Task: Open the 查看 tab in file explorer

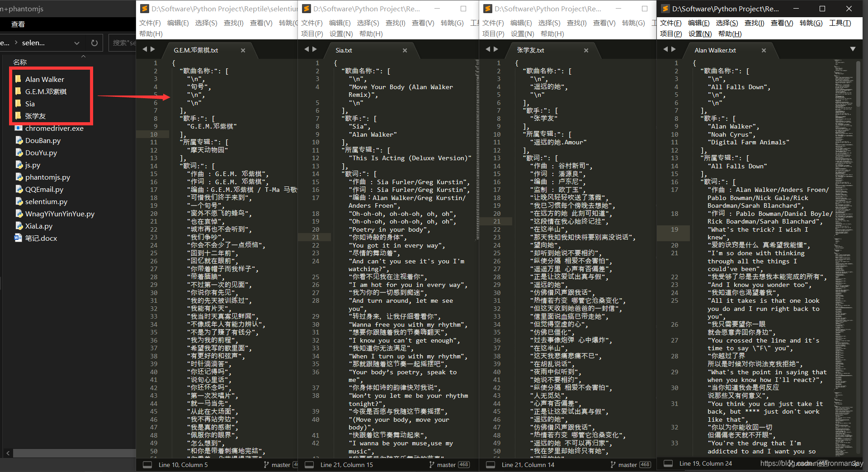Action: 18,24
